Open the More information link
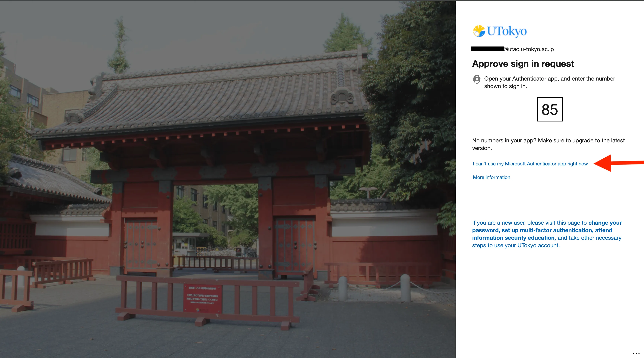 pyautogui.click(x=491, y=177)
